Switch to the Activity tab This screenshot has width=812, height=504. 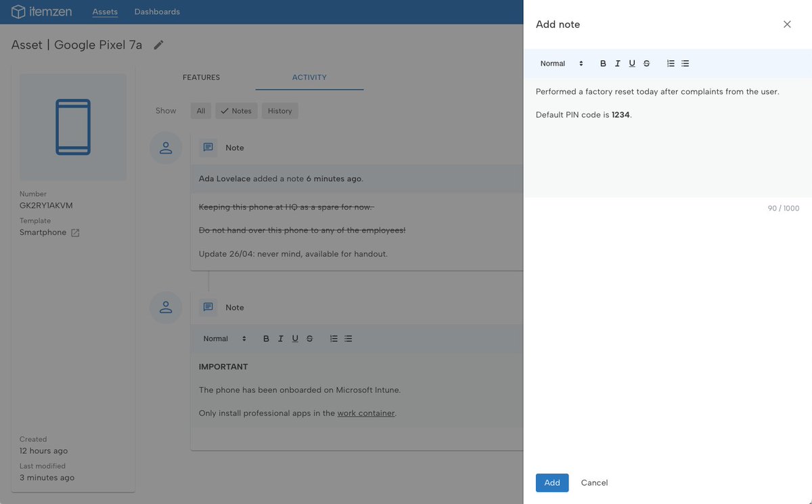[x=309, y=77]
